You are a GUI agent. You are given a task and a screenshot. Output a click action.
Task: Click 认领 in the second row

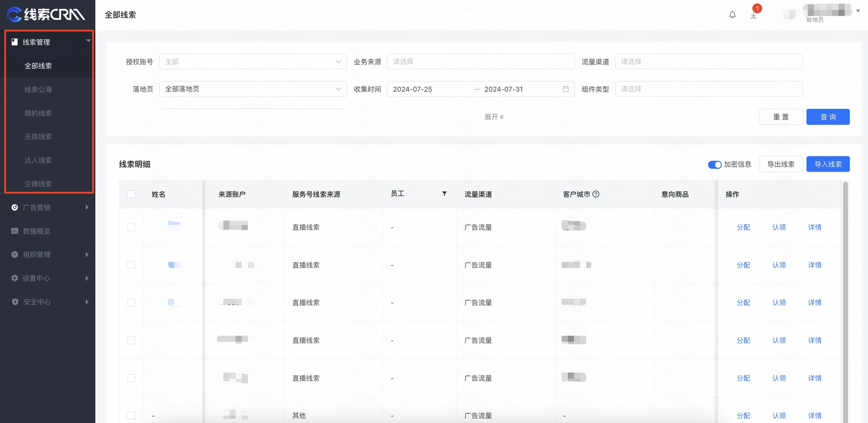(x=779, y=265)
